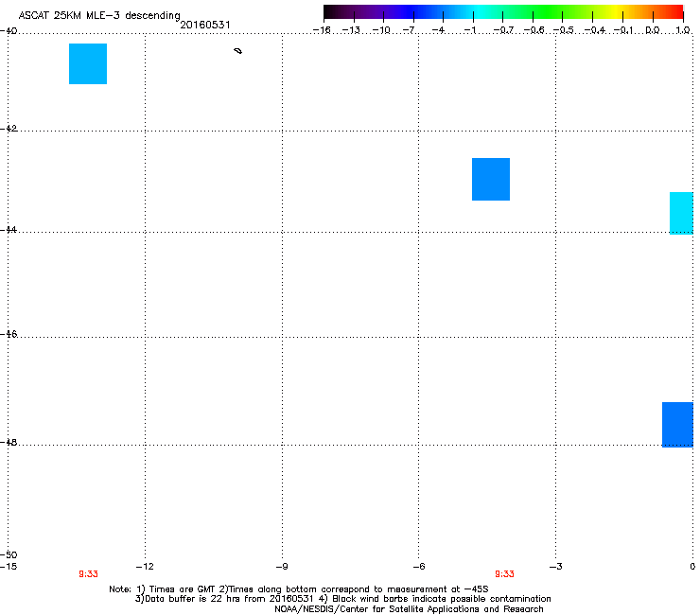Image resolution: width=700 pixels, height=615 pixels.
Task: Select the blue data cell above the -48 line
Action: pyautogui.click(x=677, y=424)
